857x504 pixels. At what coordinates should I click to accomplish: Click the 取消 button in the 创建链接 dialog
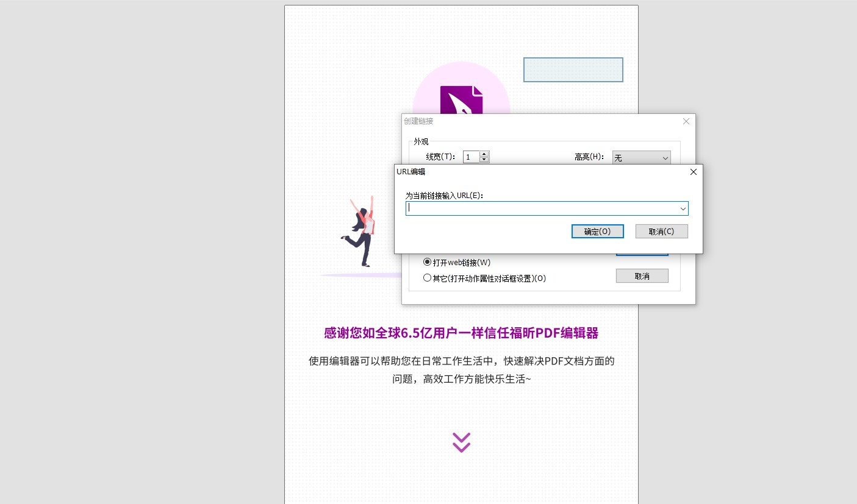tap(642, 275)
